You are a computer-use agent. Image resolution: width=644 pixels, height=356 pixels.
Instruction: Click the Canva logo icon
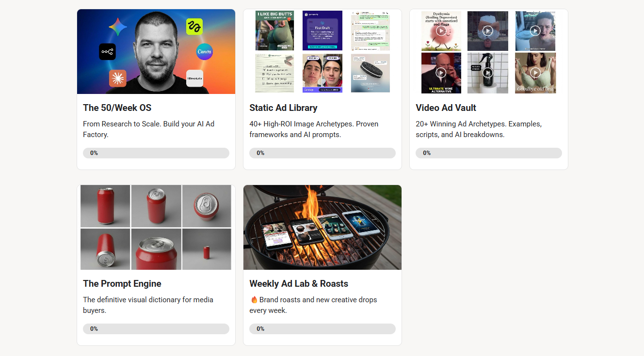pyautogui.click(x=205, y=52)
